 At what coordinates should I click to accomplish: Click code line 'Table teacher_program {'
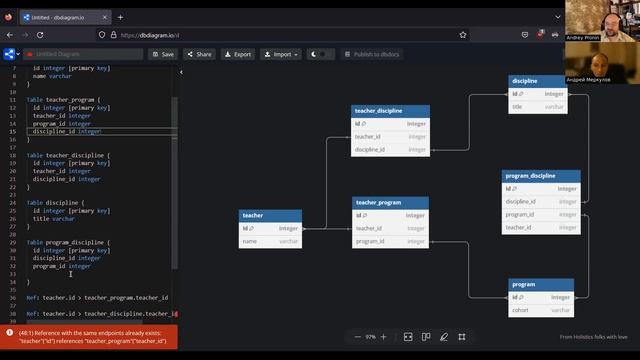(x=63, y=100)
